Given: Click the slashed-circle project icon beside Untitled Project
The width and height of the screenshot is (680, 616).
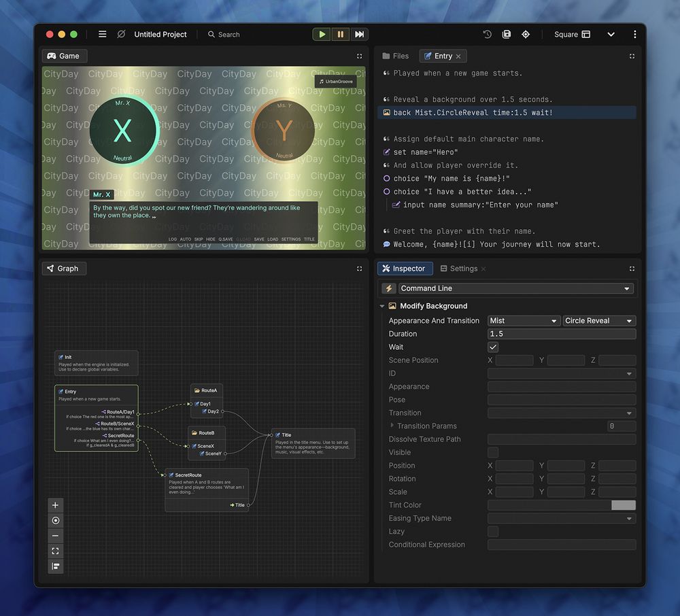Looking at the screenshot, I should click(x=121, y=34).
